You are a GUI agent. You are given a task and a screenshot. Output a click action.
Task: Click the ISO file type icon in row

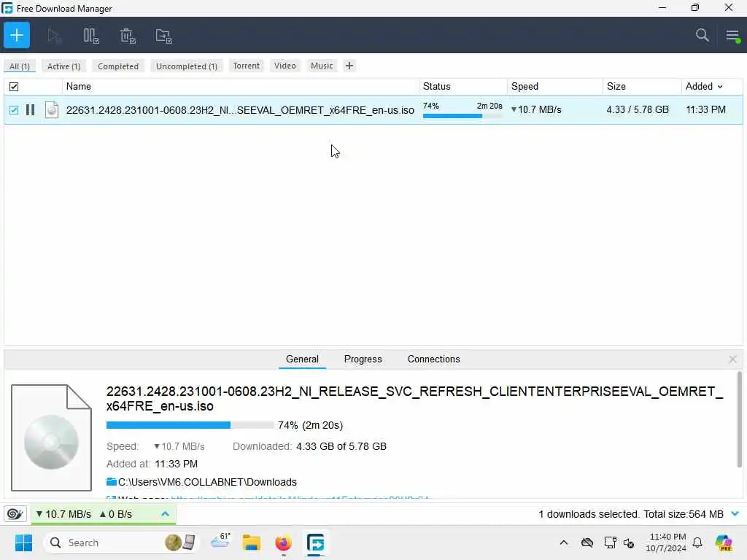pyautogui.click(x=52, y=110)
